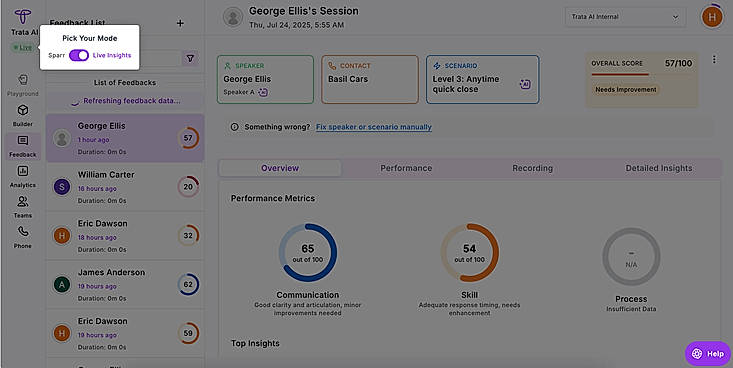Open the user avatar H menu
Image resolution: width=733 pixels, height=368 pixels.
point(712,17)
